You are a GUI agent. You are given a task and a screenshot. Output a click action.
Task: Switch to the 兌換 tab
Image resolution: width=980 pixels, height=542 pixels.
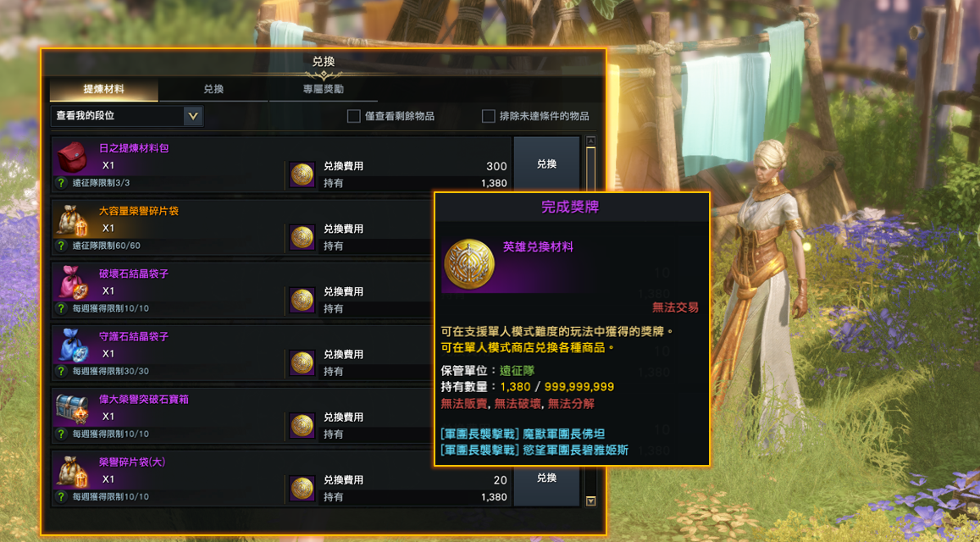[213, 90]
